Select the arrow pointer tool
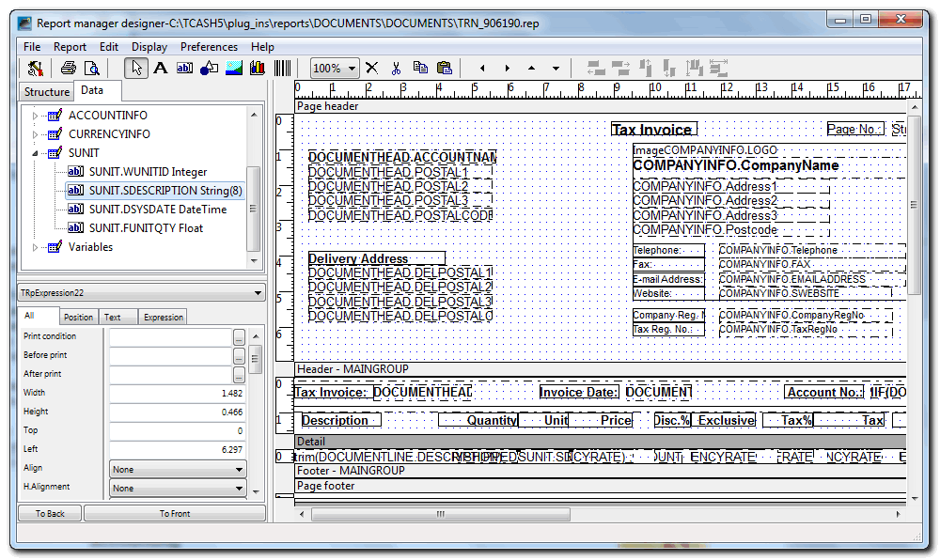Screen dimensions: 940x560 coord(135,68)
